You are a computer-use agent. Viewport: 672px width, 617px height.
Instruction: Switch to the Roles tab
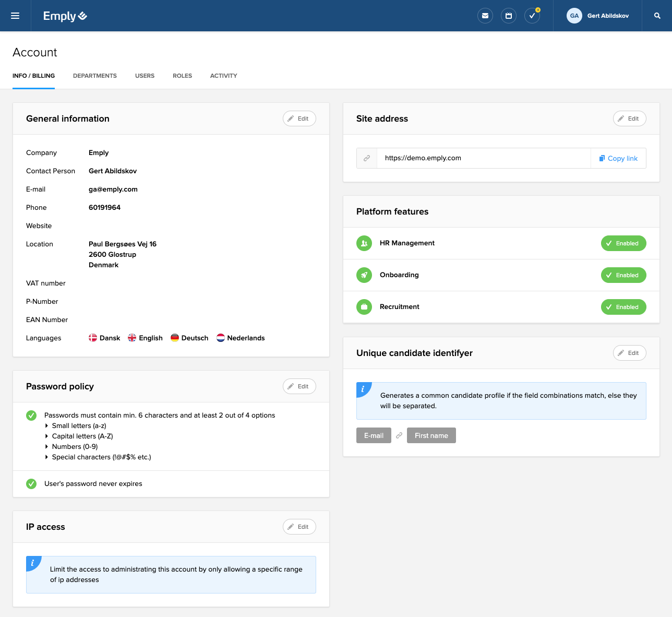[x=182, y=76]
